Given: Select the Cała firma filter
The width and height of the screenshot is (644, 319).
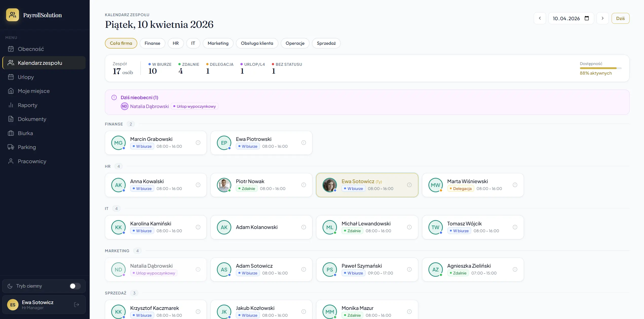Looking at the screenshot, I should pyautogui.click(x=121, y=43).
